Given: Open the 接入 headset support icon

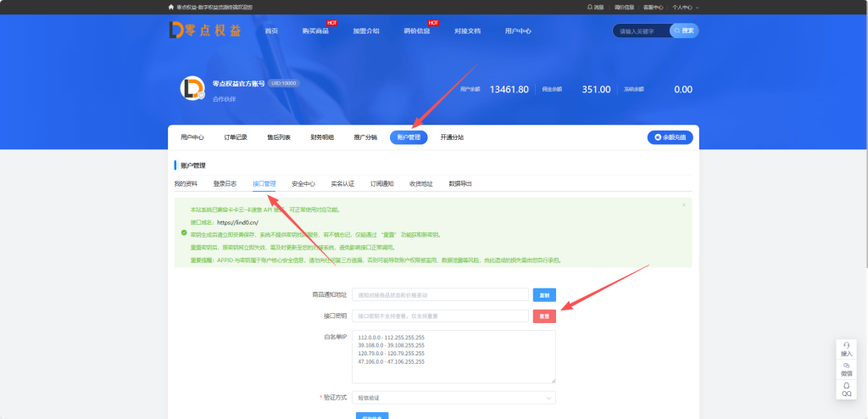Looking at the screenshot, I should pyautogui.click(x=846, y=349).
